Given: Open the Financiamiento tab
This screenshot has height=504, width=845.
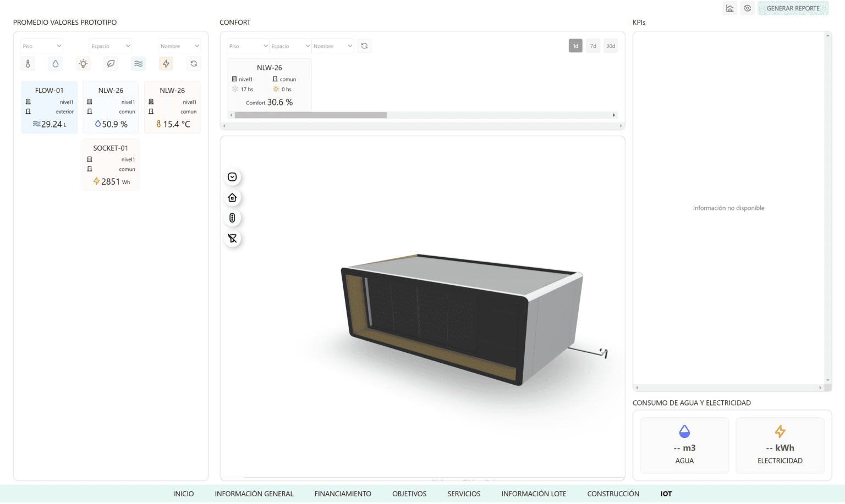Looking at the screenshot, I should coord(343,494).
